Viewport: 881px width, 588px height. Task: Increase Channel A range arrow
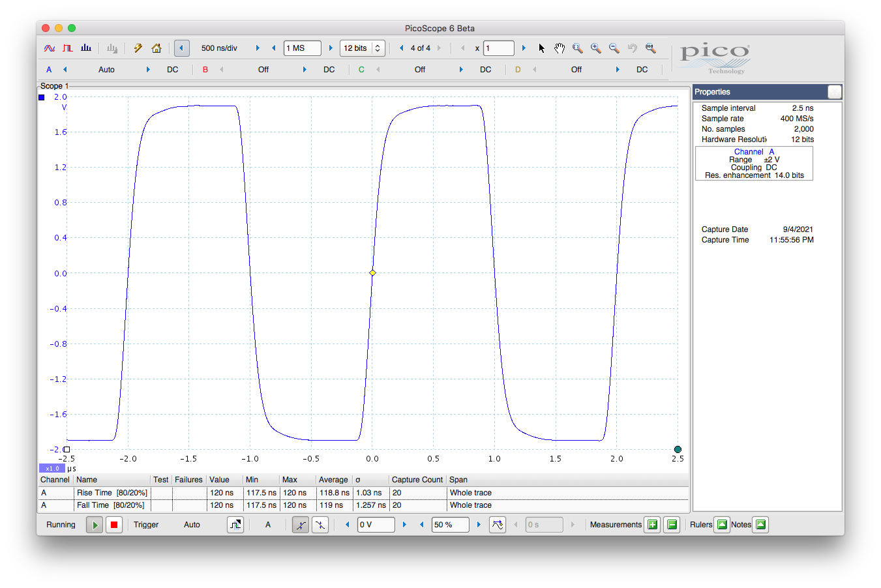point(148,70)
